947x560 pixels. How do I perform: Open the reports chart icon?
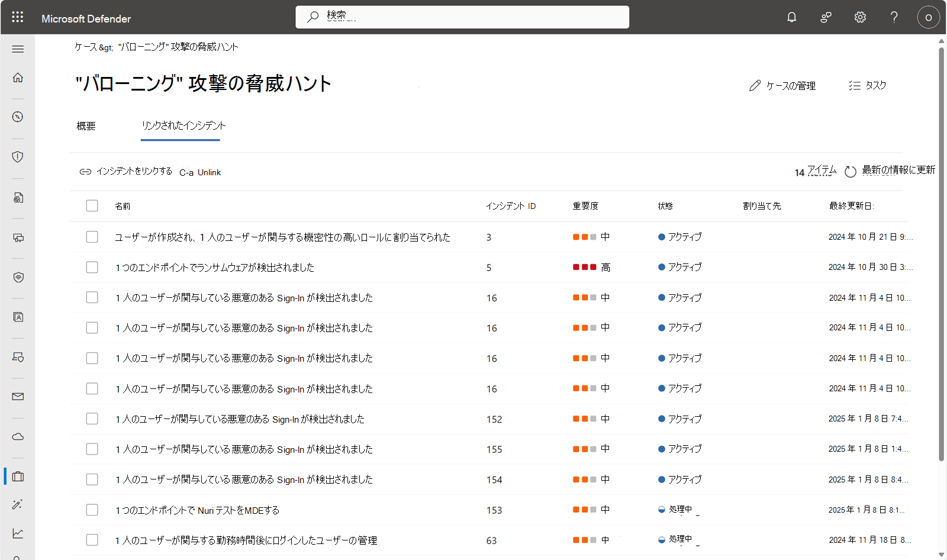18,533
